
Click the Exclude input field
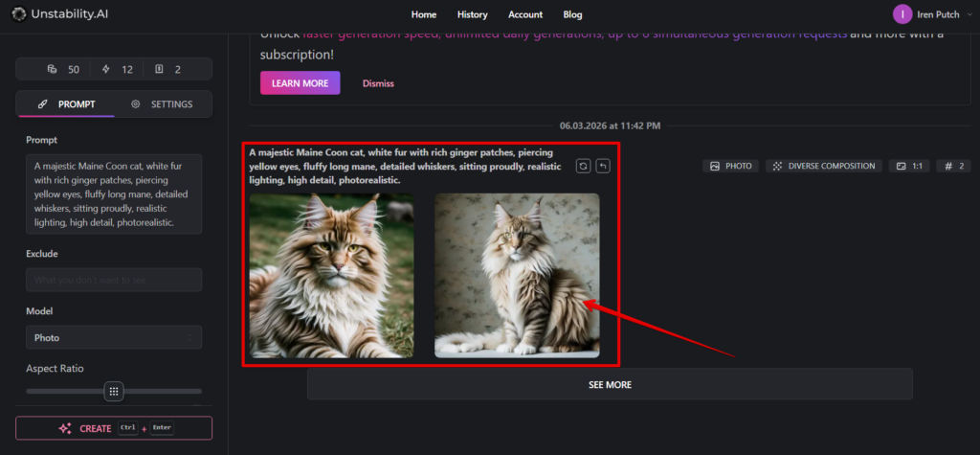tap(114, 280)
